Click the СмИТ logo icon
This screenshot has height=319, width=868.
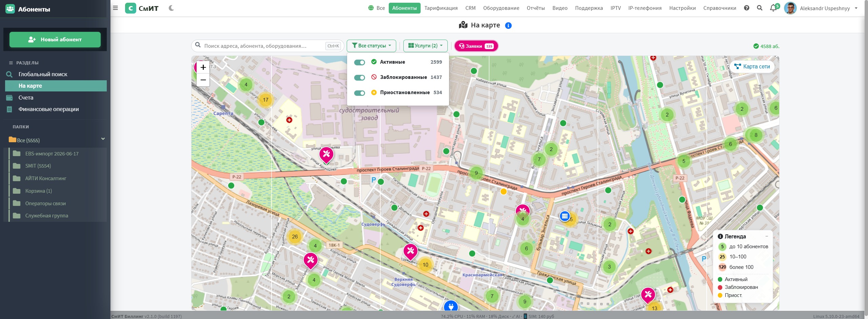click(130, 8)
